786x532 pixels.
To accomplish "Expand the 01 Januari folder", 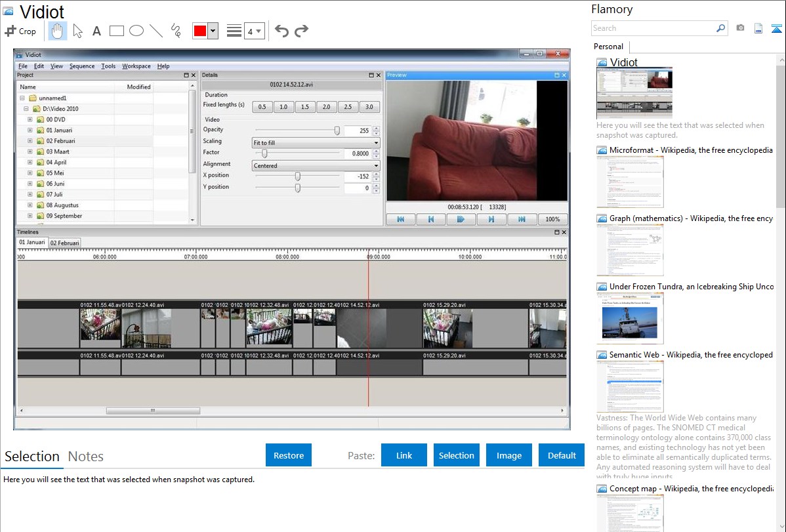I will [30, 131].
